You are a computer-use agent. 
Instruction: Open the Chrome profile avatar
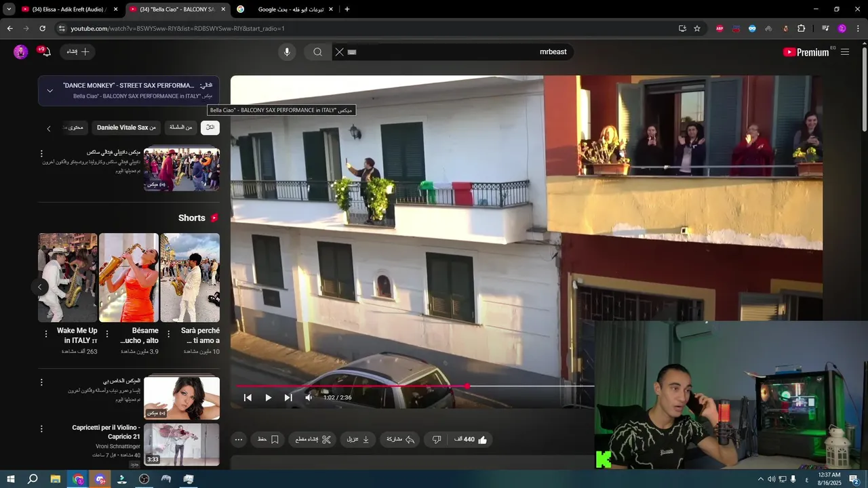[x=842, y=28]
